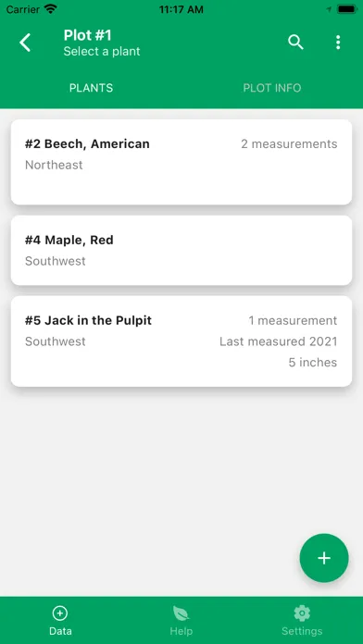Tap the Plot #1 title text
This screenshot has height=644, width=363.
88,35
